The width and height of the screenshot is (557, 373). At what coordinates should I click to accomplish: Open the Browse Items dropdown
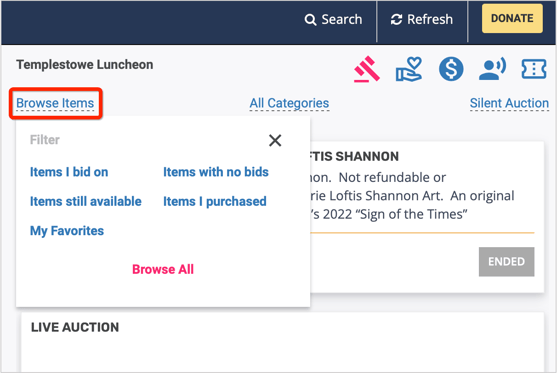(55, 103)
